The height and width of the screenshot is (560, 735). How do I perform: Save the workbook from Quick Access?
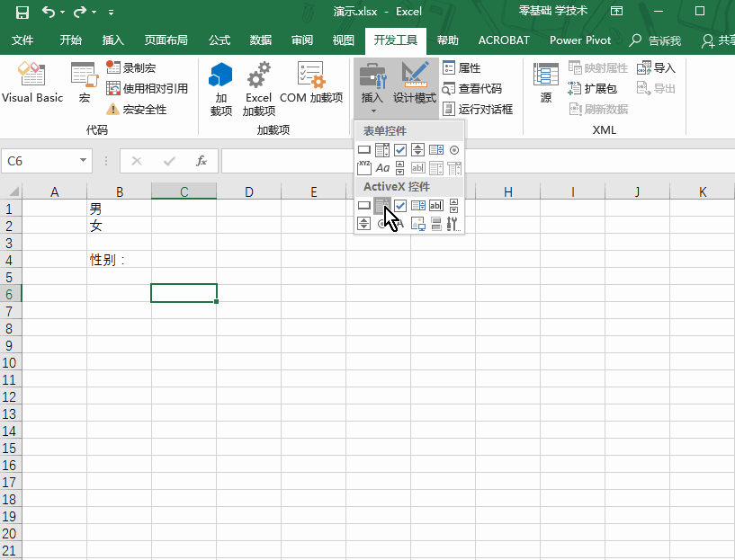click(x=22, y=12)
